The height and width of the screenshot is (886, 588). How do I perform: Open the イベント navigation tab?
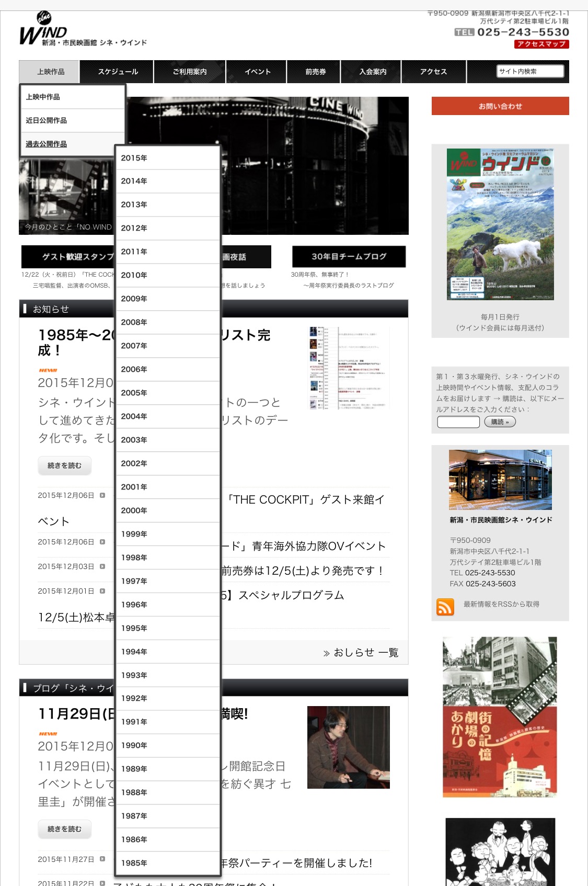point(257,72)
